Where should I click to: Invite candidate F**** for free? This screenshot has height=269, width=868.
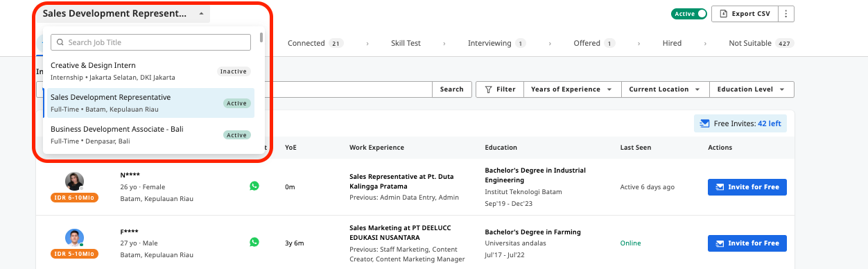coord(747,243)
